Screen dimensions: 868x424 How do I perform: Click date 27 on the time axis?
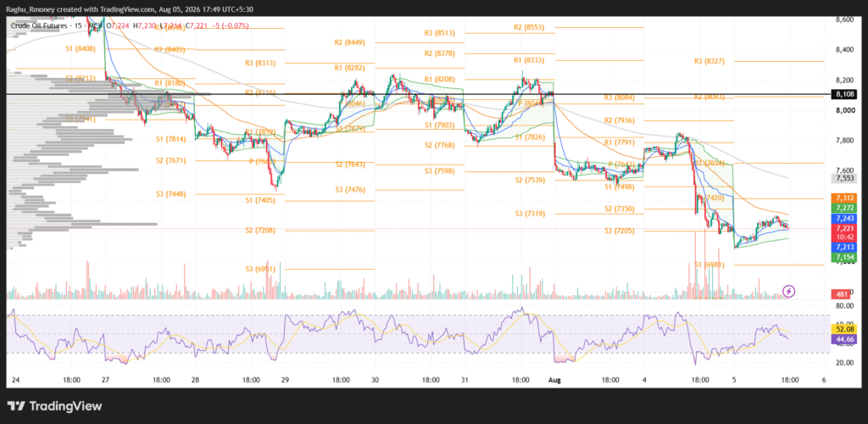point(104,380)
